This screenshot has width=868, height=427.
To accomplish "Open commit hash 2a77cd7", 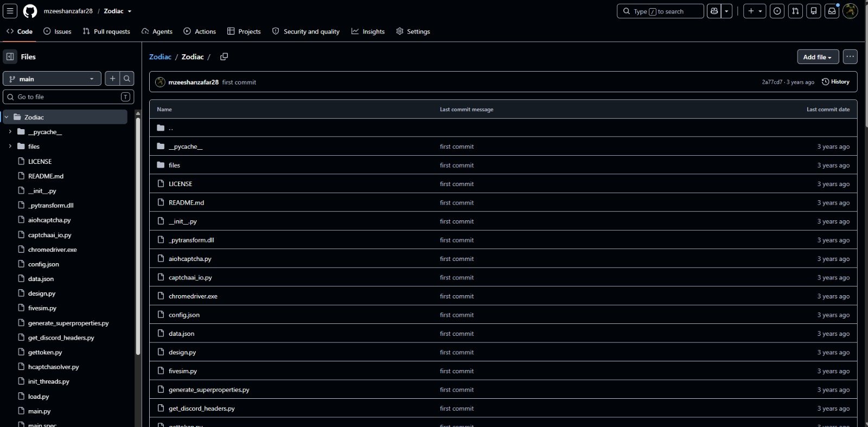I will pos(772,82).
